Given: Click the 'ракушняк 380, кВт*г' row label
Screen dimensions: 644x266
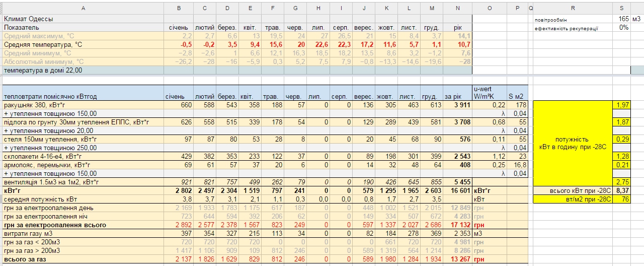Looking at the screenshot, I should (x=84, y=105).
